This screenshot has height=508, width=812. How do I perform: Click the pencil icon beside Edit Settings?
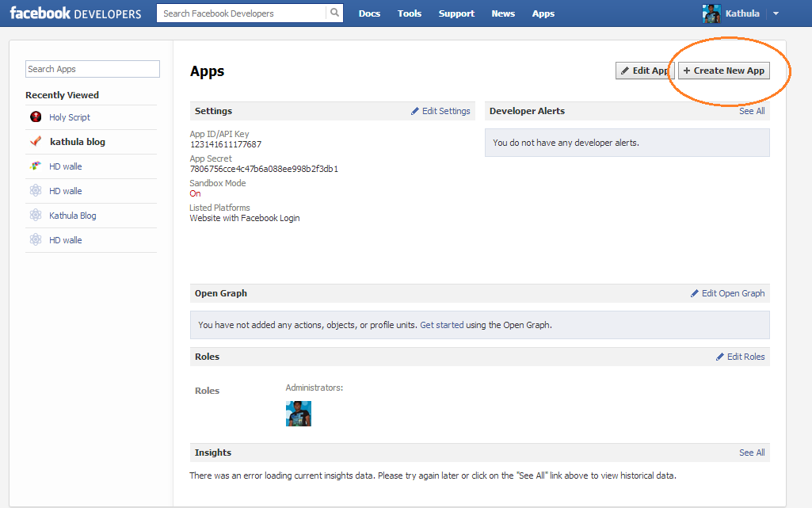tap(415, 111)
